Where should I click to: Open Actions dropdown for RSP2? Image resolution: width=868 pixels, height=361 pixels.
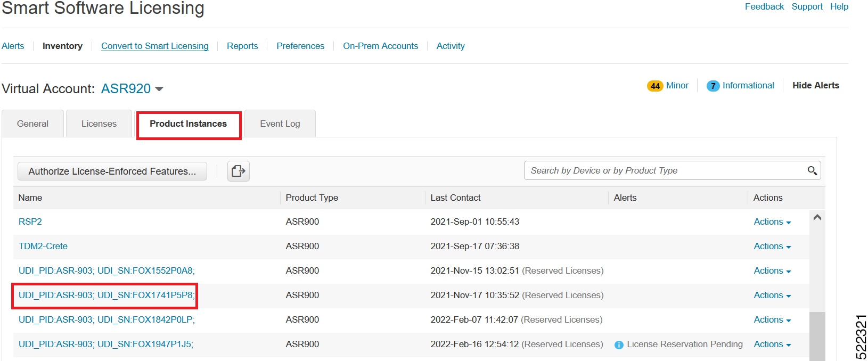point(772,222)
